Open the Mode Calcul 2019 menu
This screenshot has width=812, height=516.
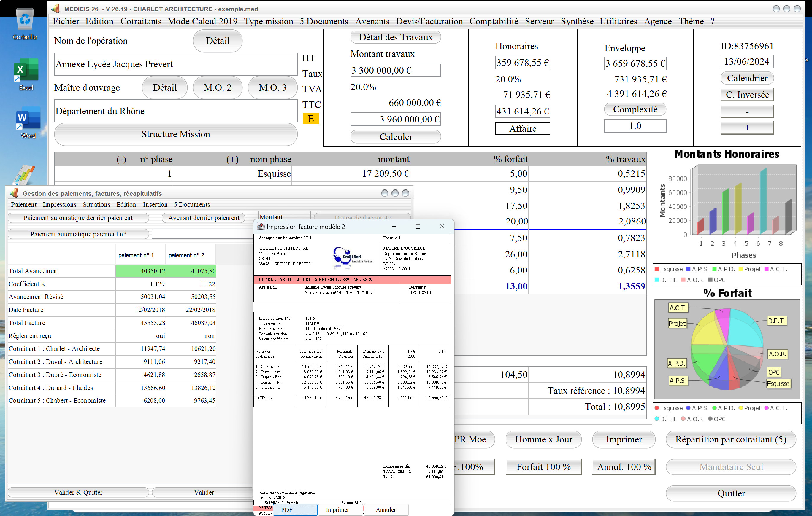202,21
